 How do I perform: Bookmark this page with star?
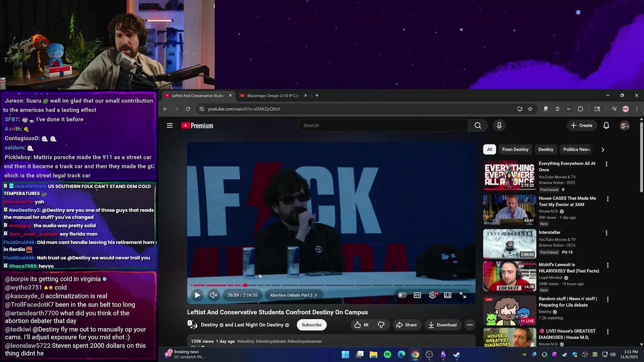tap(530, 109)
